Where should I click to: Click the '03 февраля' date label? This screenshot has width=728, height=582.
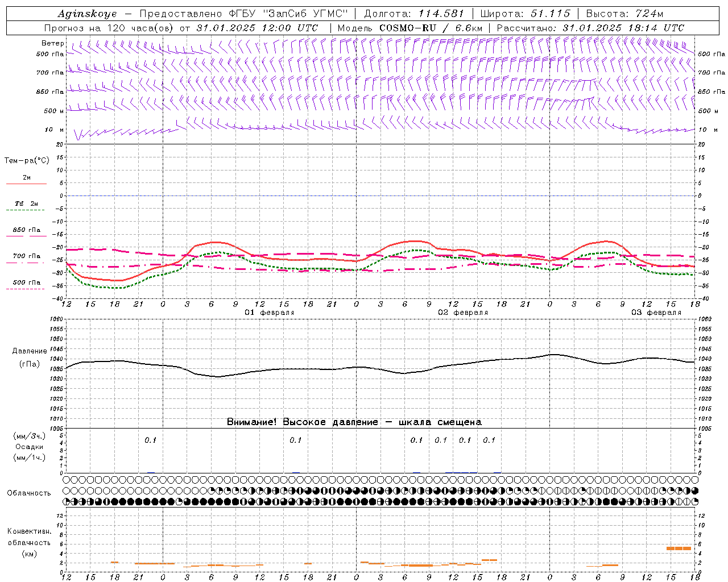pyautogui.click(x=656, y=313)
